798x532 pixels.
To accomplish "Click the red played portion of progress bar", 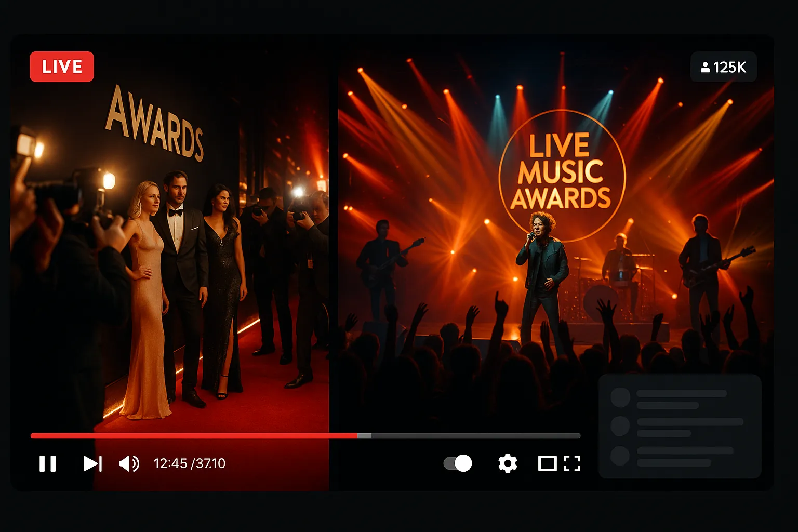I will coord(192,436).
